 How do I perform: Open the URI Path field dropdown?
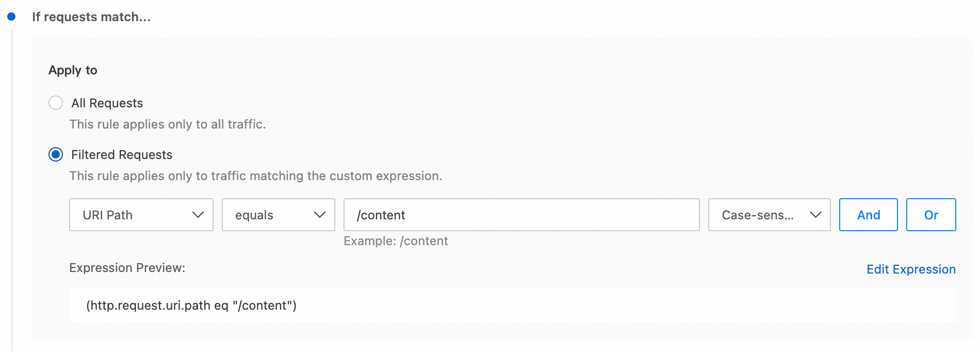click(141, 215)
